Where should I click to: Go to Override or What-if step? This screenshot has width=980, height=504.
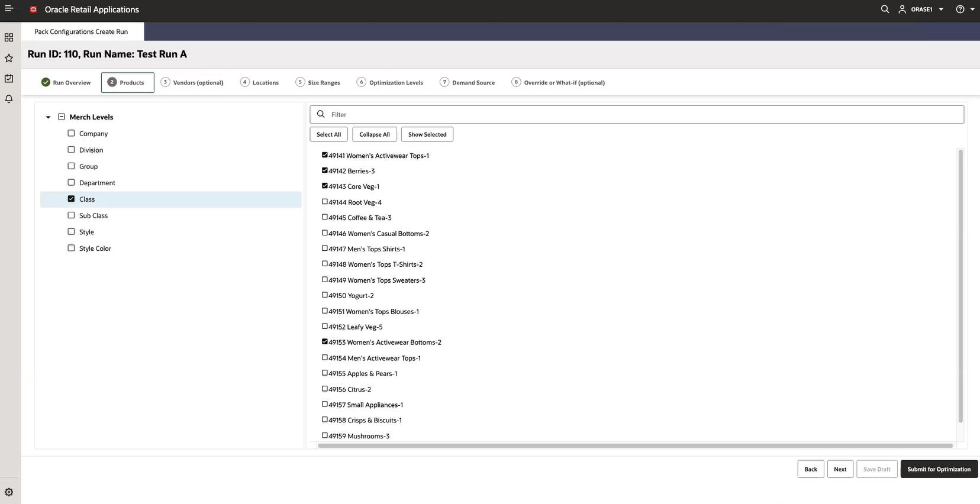pos(558,83)
